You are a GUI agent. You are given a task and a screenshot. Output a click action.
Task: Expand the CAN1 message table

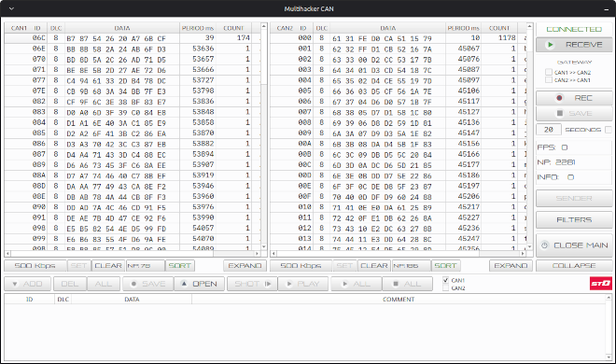(x=245, y=266)
